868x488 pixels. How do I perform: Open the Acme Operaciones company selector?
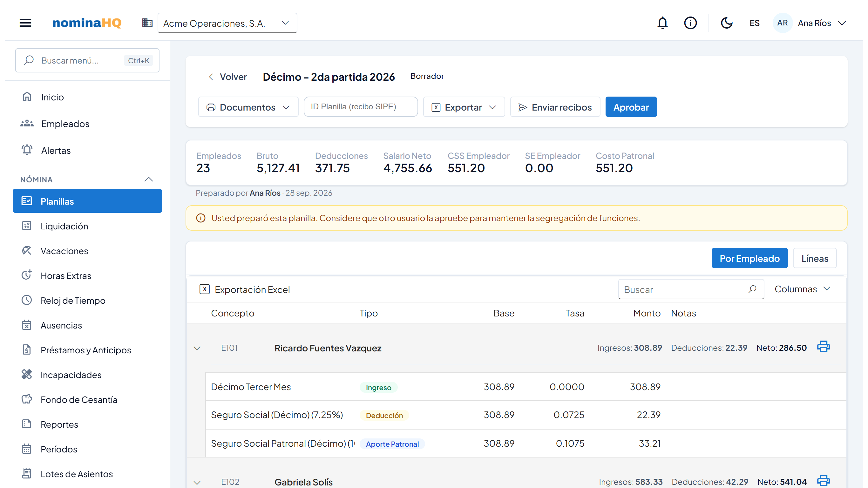[x=227, y=23]
